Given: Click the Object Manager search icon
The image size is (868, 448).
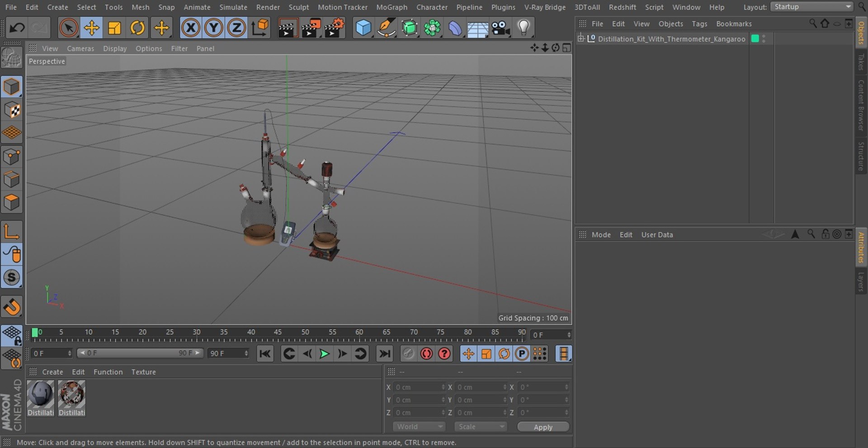Looking at the screenshot, I should click(x=813, y=24).
